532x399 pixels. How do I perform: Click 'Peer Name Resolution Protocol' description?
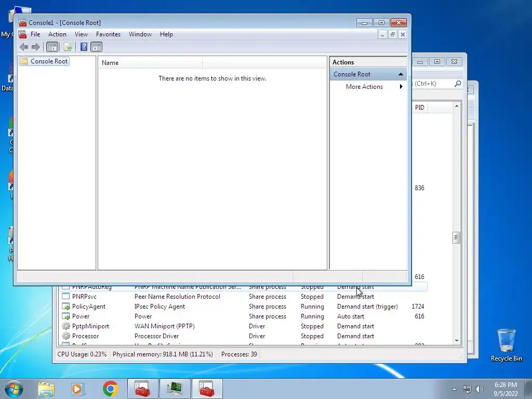177,297
